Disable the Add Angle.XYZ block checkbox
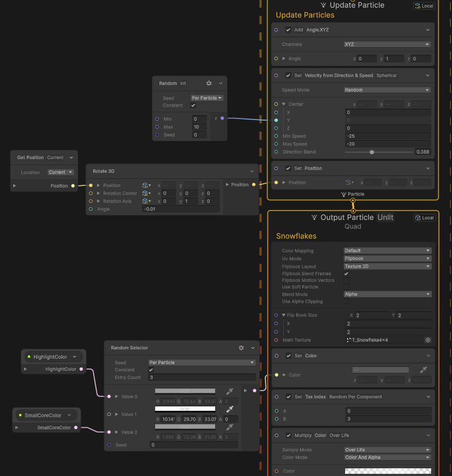Screen dimensions: 452x476 [x=289, y=30]
